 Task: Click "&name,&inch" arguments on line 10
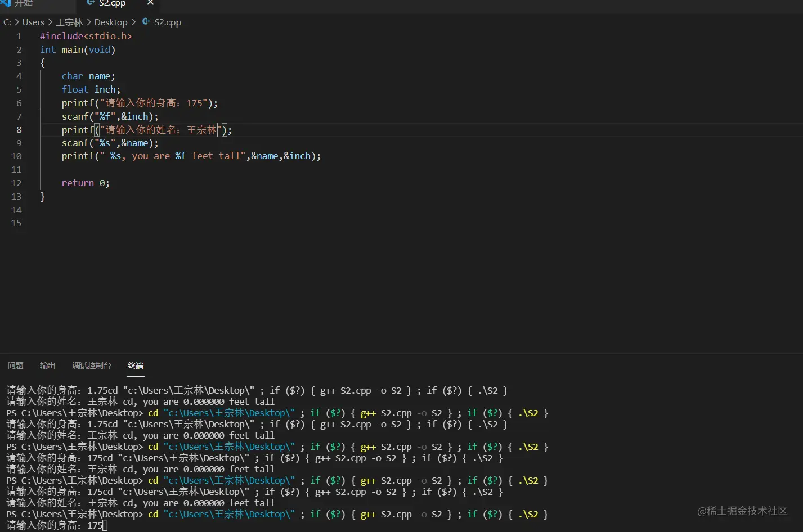coord(281,156)
